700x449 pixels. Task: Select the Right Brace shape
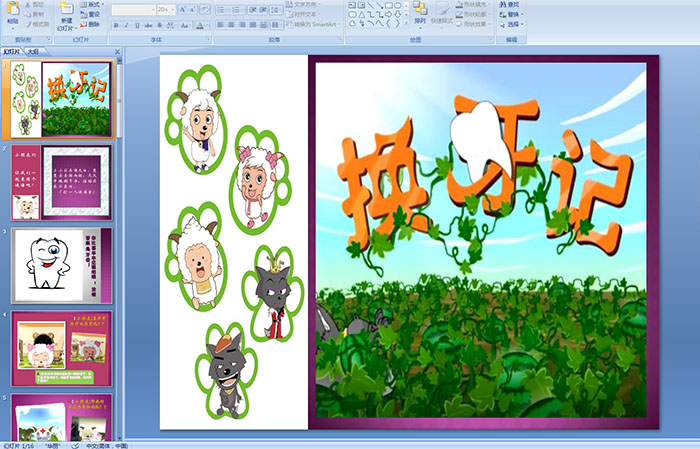pos(397,23)
